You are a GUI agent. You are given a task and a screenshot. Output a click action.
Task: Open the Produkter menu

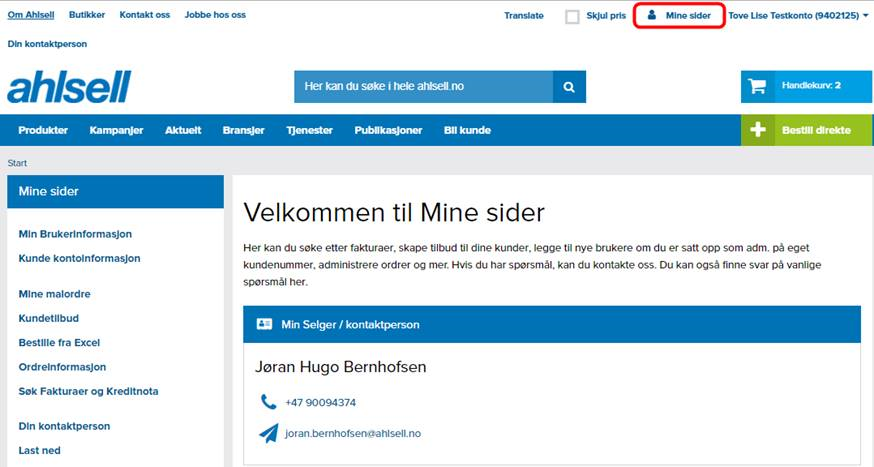pyautogui.click(x=43, y=130)
